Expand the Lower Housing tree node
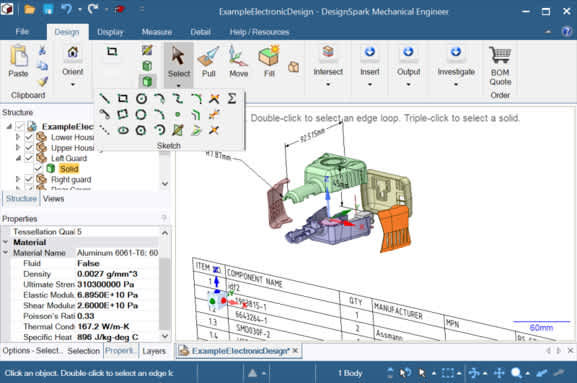The height and width of the screenshot is (383, 577). click(x=18, y=137)
